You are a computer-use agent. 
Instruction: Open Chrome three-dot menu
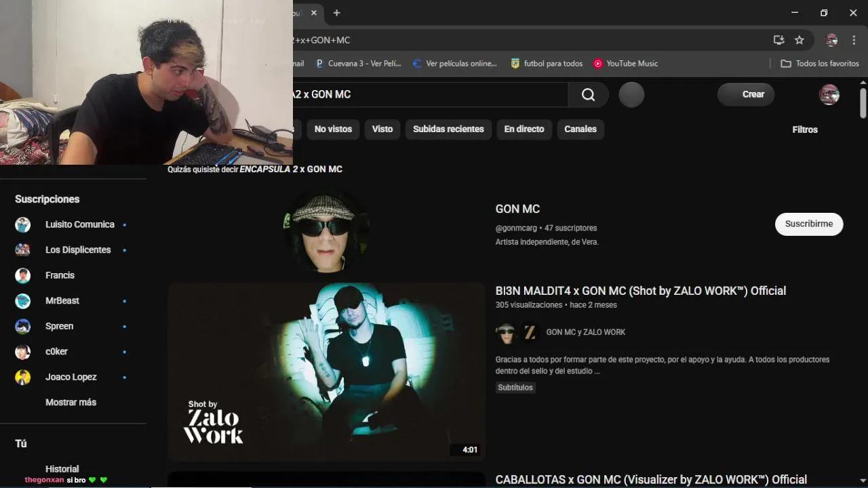coord(854,40)
